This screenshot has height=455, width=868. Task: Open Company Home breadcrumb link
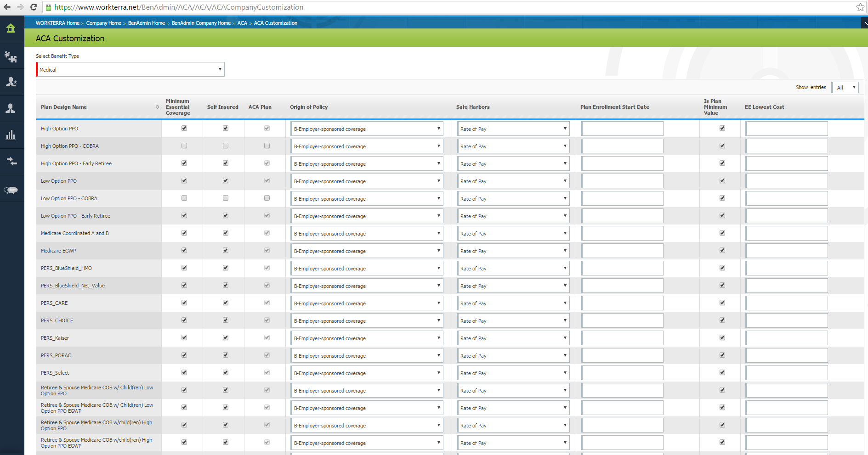(x=103, y=23)
